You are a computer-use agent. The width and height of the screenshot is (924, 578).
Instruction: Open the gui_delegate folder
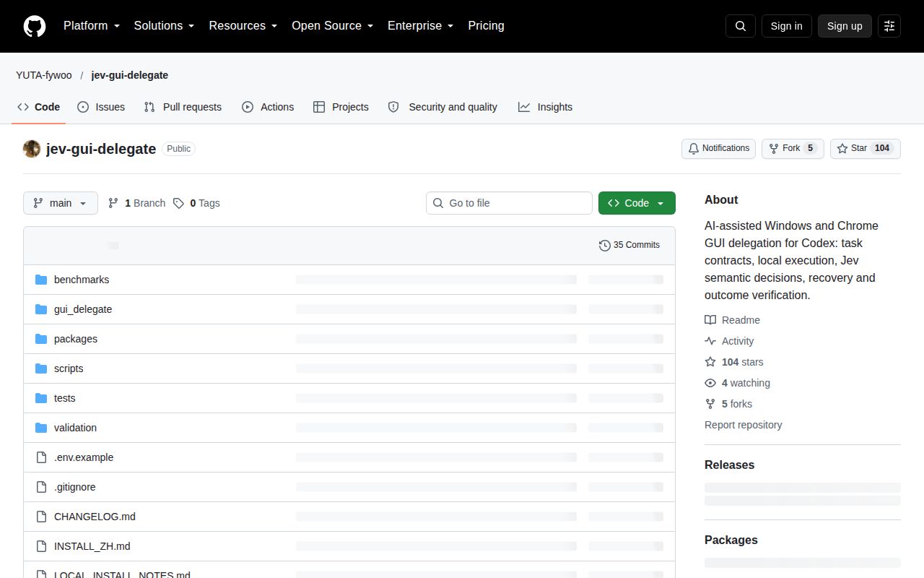(x=83, y=309)
